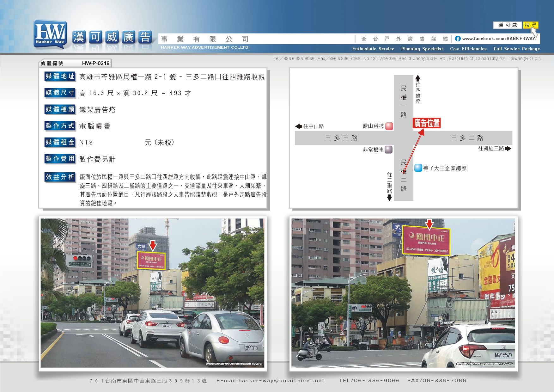Click the 媒體地址 label

(60, 76)
